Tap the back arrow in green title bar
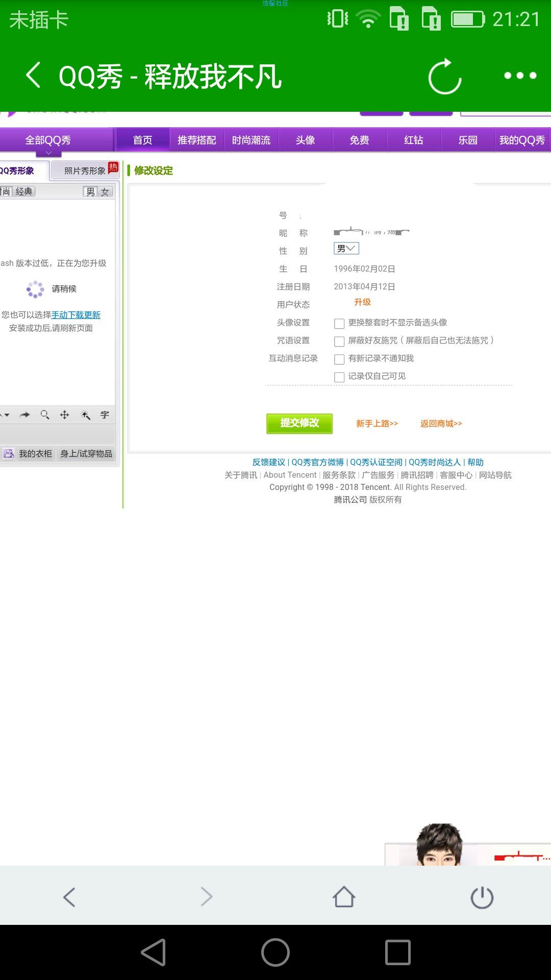 pos(33,75)
